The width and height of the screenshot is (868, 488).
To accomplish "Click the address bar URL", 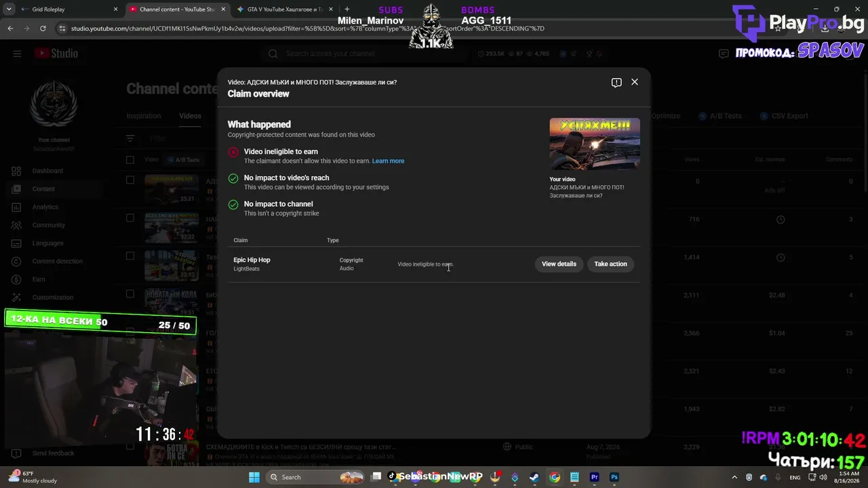I will pos(308,28).
